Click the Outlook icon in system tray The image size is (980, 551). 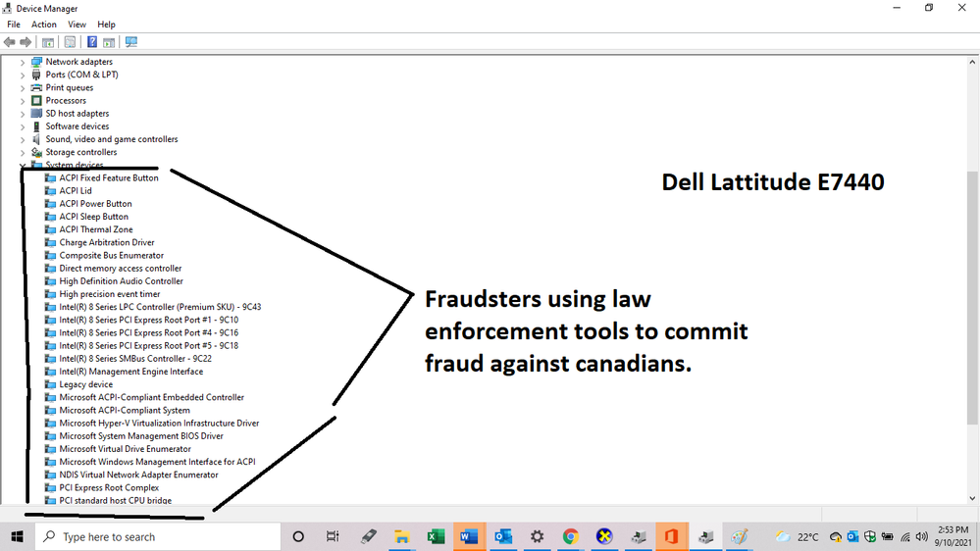[853, 536]
